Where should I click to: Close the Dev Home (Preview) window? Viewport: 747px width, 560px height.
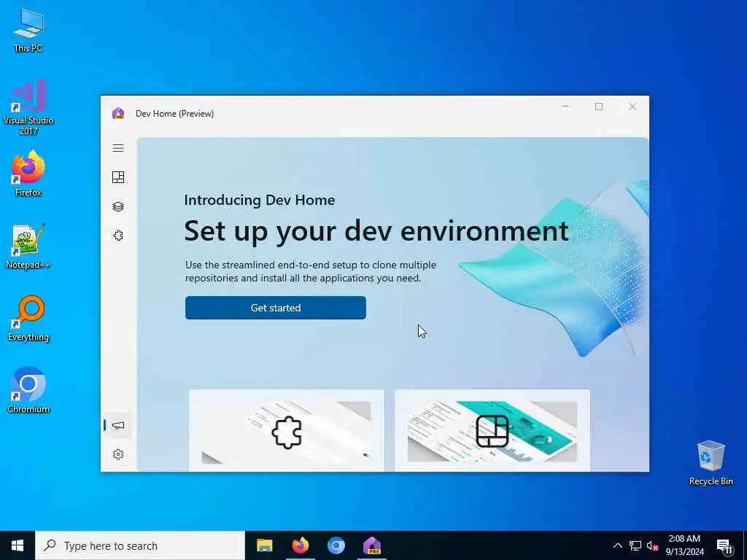pos(632,106)
